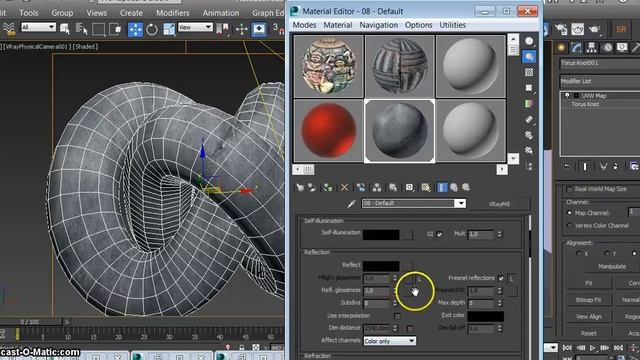This screenshot has width=640, height=360.
Task: Click the Sample Type sphere icon
Action: pos(529,41)
